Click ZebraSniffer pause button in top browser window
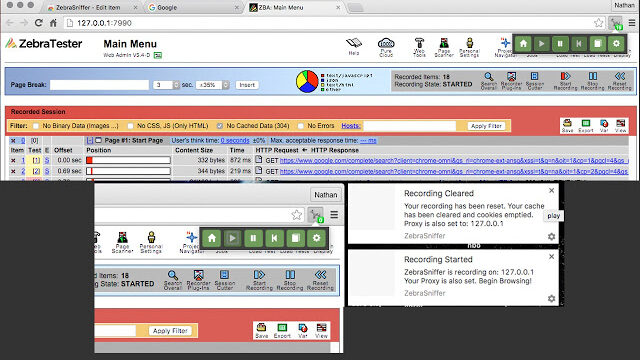 coord(560,44)
